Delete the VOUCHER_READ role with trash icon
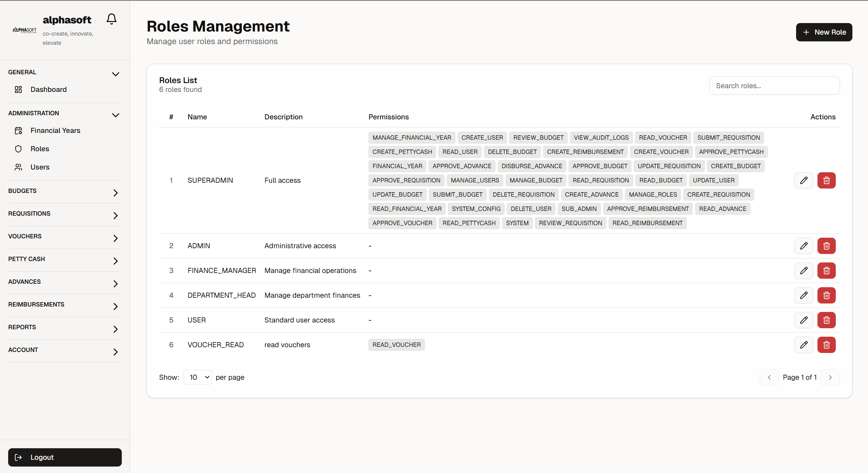Image resolution: width=868 pixels, height=473 pixels. click(826, 344)
